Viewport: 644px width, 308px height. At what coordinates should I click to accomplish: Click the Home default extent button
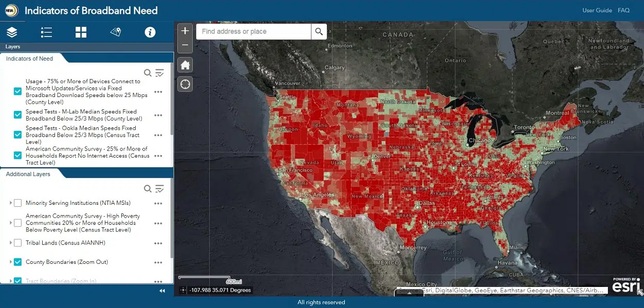[185, 64]
